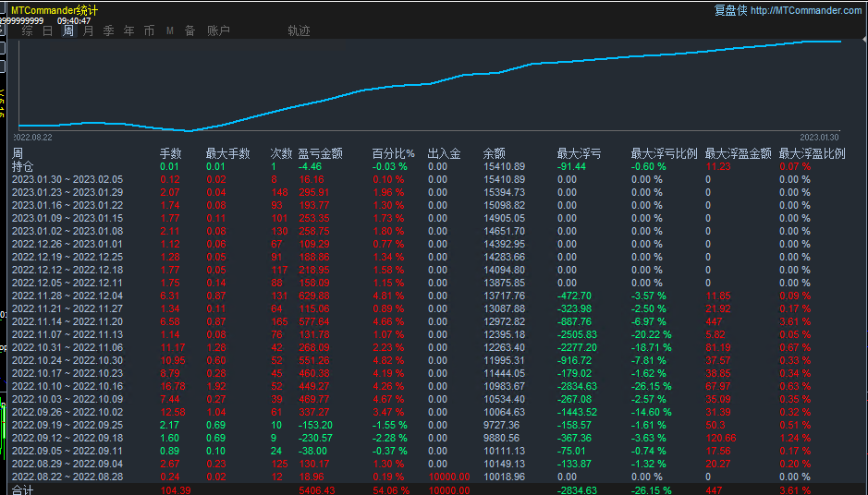Image resolution: width=868 pixels, height=495 pixels.
Task: Click the 2022.08.22 chart start date label
Action: point(33,137)
